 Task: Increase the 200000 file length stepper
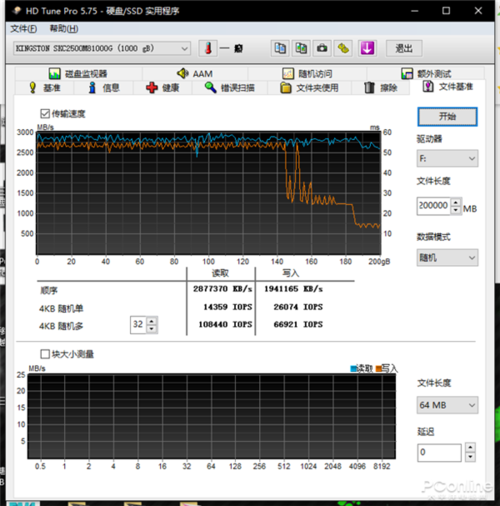point(456,202)
